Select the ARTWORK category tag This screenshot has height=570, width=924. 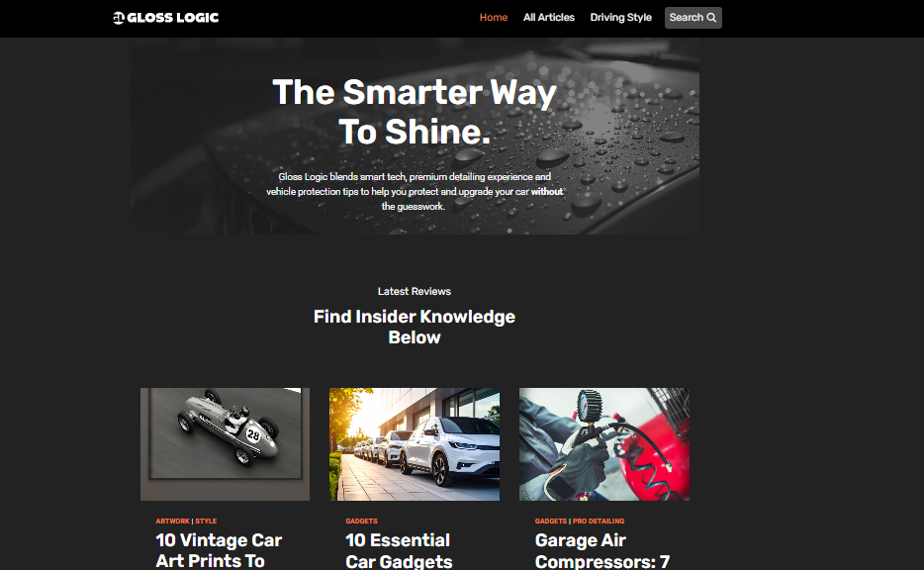pos(173,522)
